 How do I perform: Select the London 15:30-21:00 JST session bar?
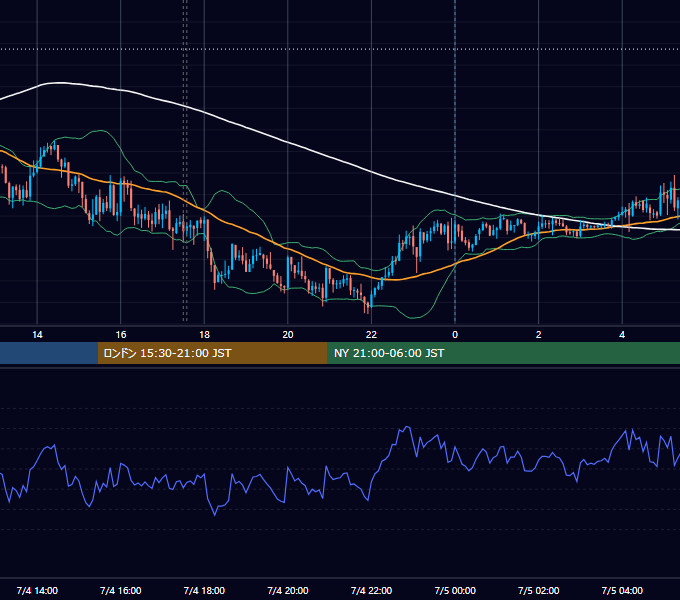point(212,353)
